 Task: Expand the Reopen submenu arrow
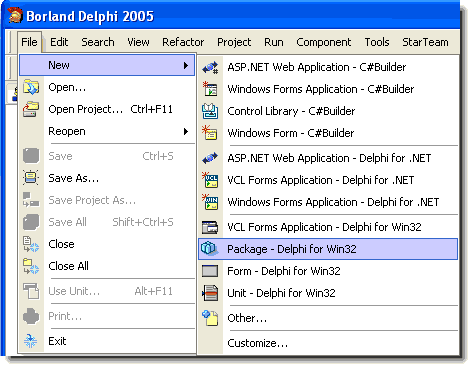coord(186,131)
